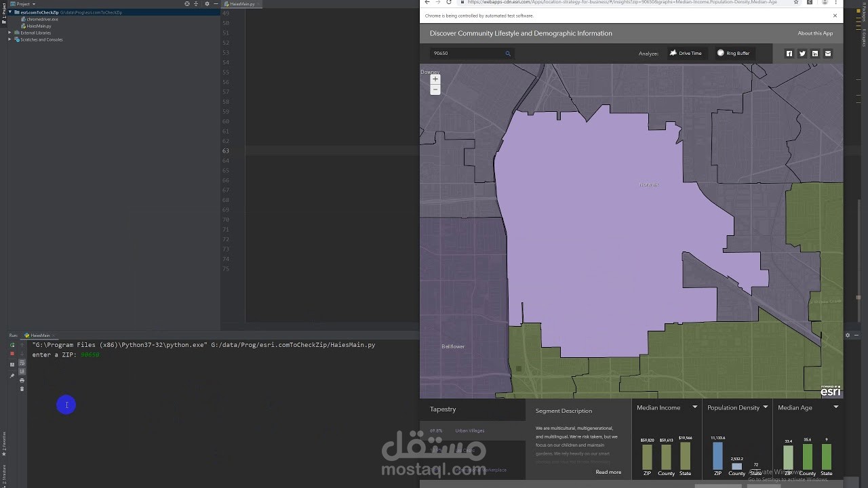Clear the Run console with trash icon

point(22,389)
